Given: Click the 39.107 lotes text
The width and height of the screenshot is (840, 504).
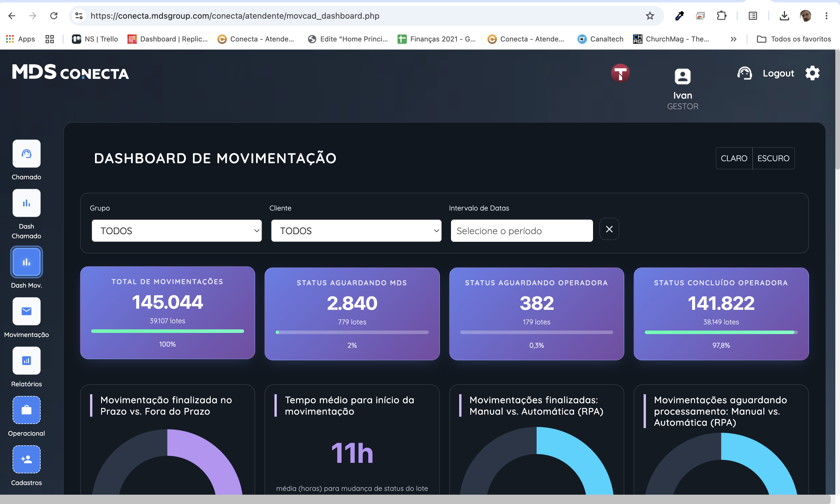Looking at the screenshot, I should [167, 321].
